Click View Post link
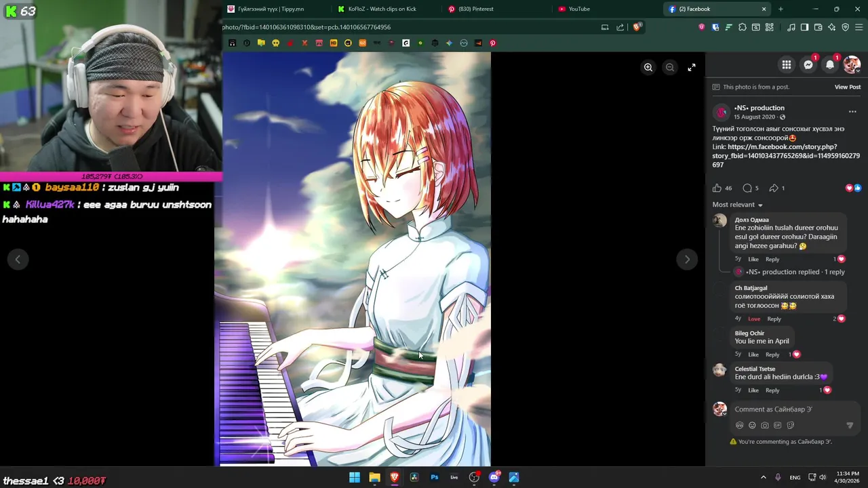The height and width of the screenshot is (488, 868). pyautogui.click(x=847, y=87)
